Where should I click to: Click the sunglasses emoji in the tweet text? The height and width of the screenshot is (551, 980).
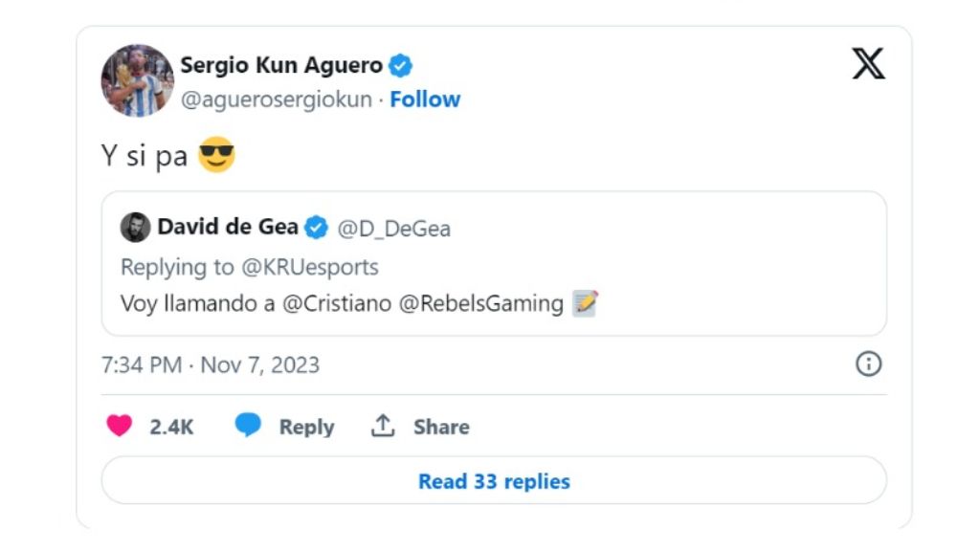point(218,154)
